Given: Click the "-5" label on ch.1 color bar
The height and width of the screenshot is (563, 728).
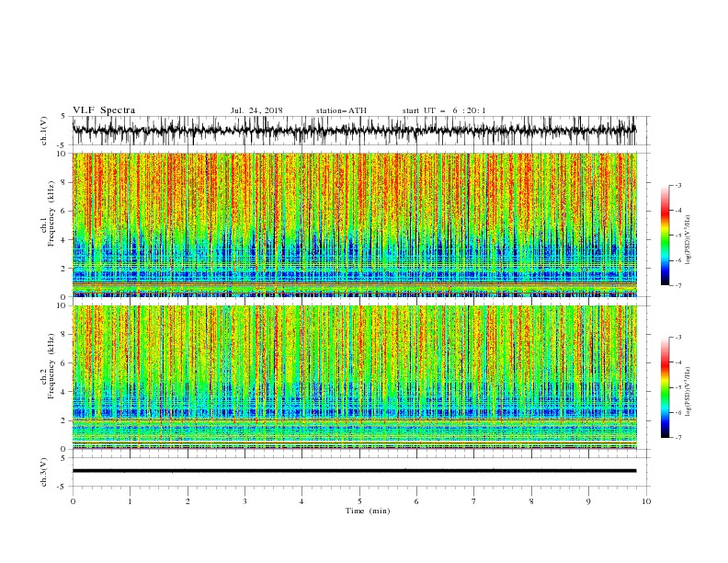Looking at the screenshot, I should coord(678,236).
